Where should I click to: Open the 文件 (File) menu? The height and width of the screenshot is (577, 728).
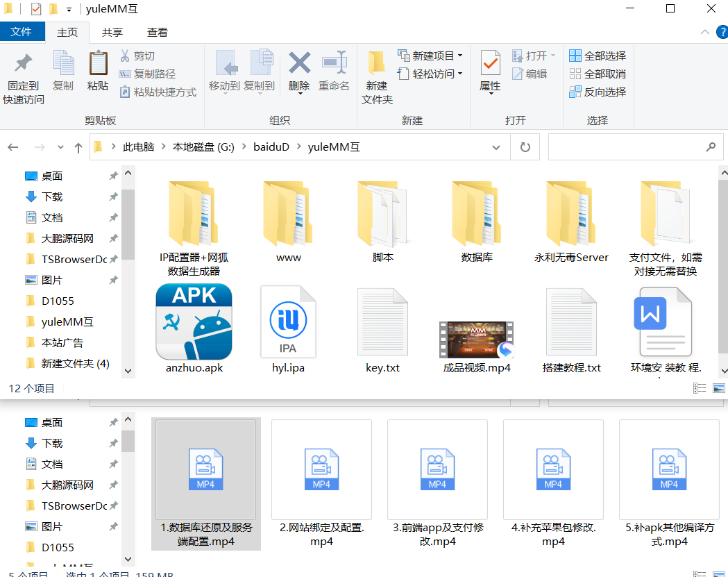point(23,32)
